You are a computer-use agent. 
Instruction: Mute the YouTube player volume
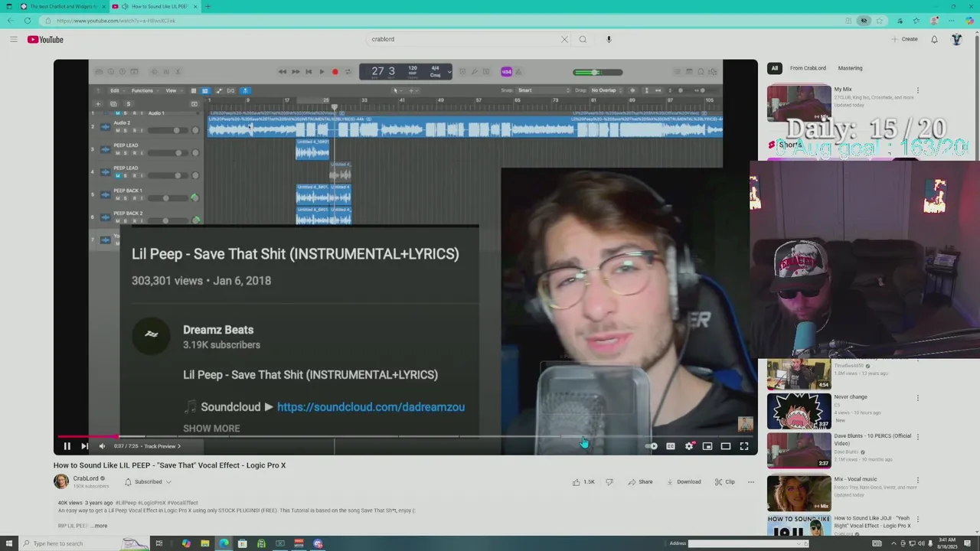[102, 446]
